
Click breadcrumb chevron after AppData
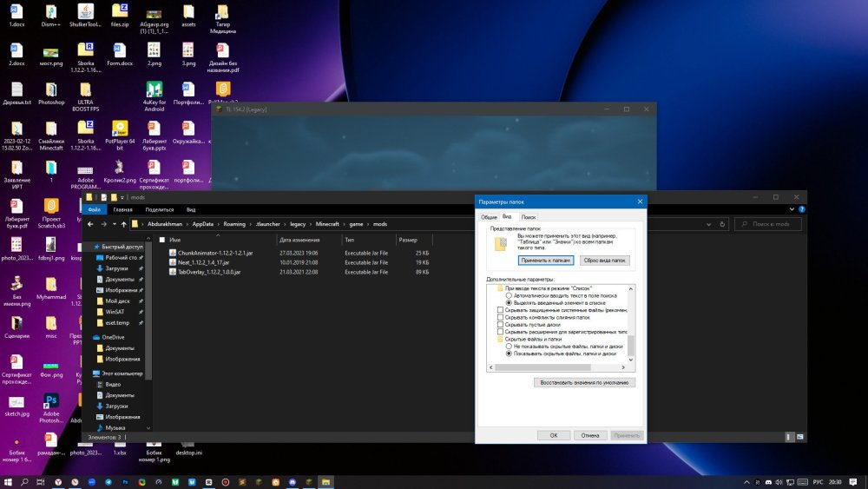[x=219, y=224]
